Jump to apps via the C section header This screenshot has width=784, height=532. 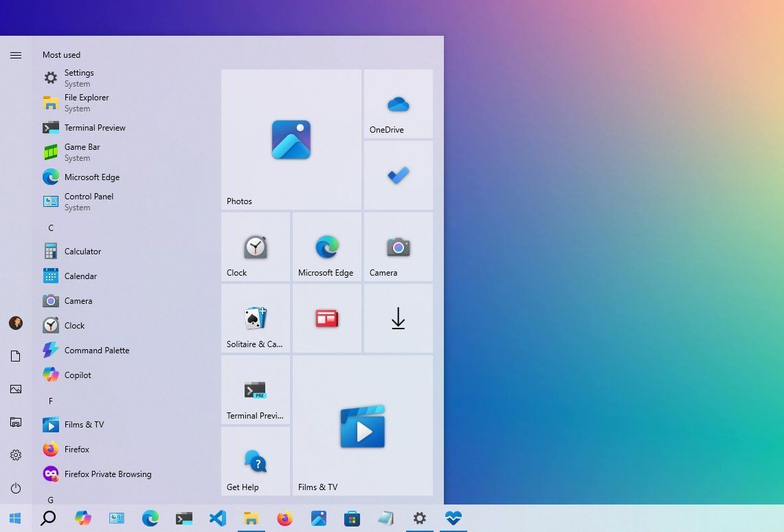[x=50, y=228]
